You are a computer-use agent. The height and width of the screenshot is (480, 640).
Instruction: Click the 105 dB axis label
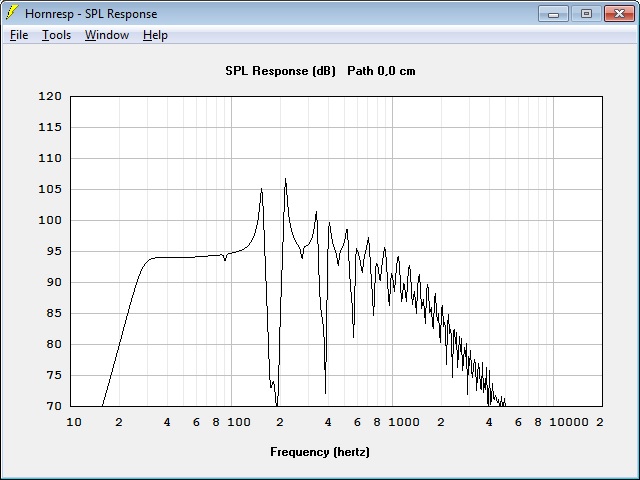click(50, 189)
